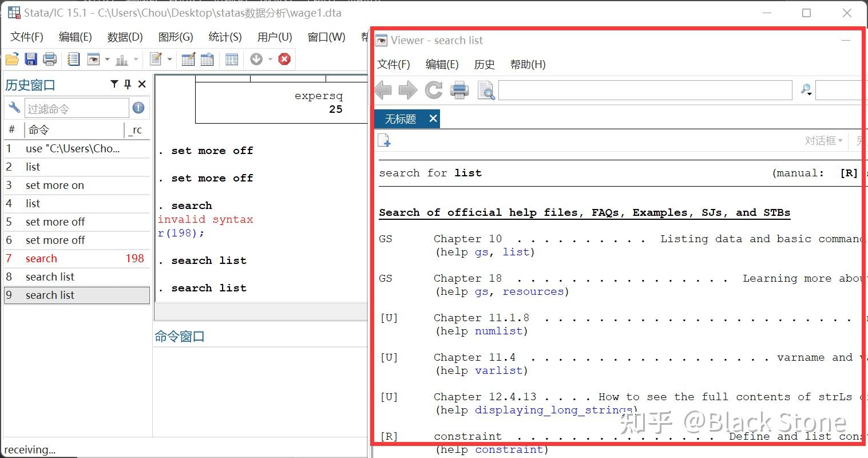Print results using the main toolbar printer icon
The image size is (868, 458).
[x=50, y=59]
